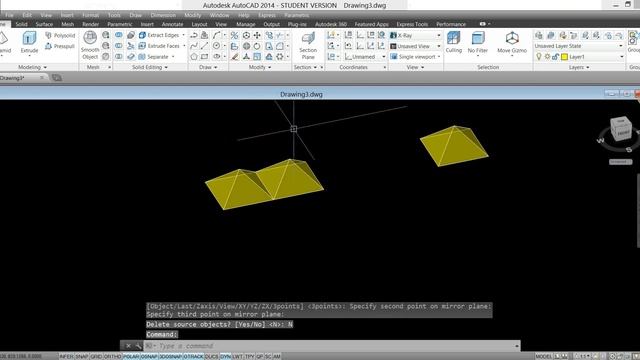Screen dimensions: 640x360
Task: Click the Layer1 yellow color swatch
Action: pyautogui.click(x=564, y=57)
